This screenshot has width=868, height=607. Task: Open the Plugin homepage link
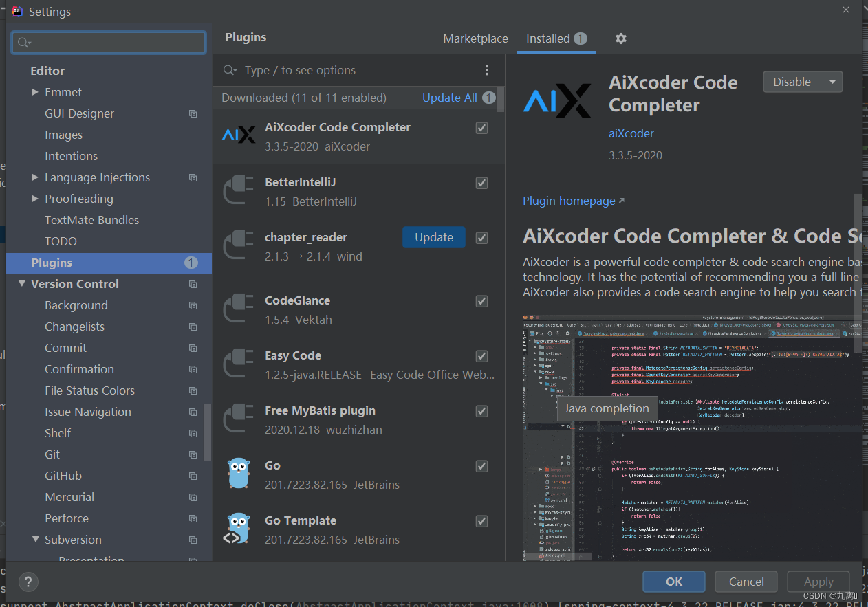(569, 201)
